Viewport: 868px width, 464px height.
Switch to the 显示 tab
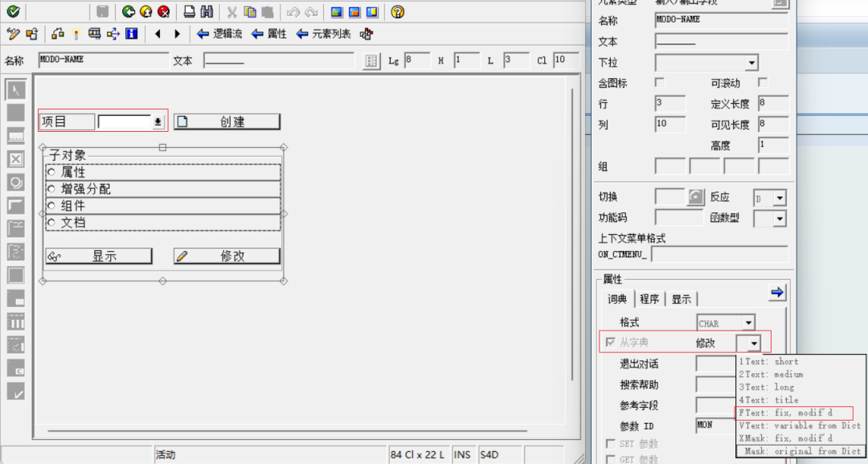point(681,300)
